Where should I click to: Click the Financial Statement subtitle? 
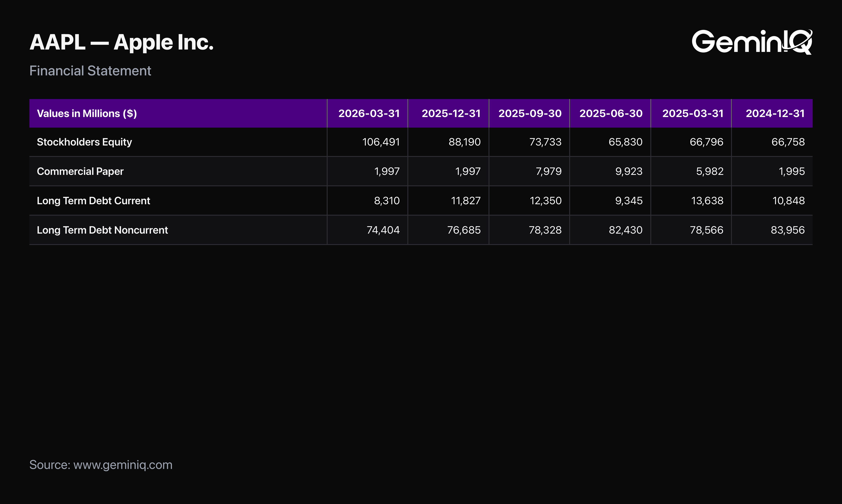coord(90,71)
